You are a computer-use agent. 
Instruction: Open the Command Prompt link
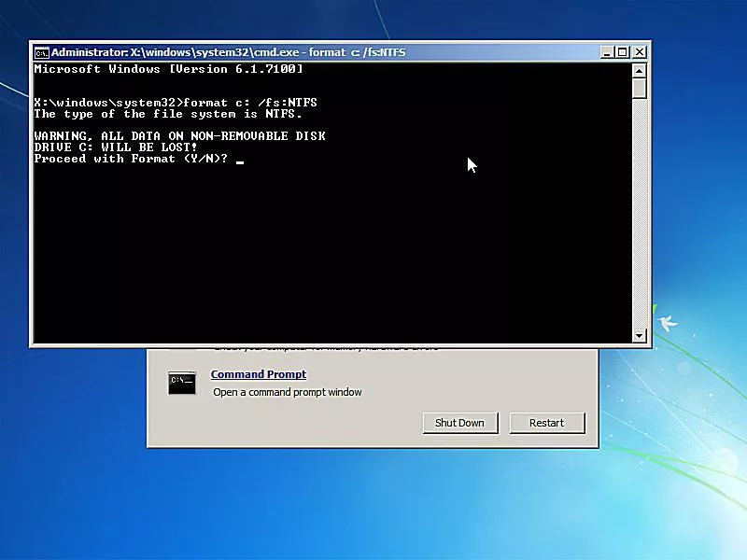coord(258,373)
